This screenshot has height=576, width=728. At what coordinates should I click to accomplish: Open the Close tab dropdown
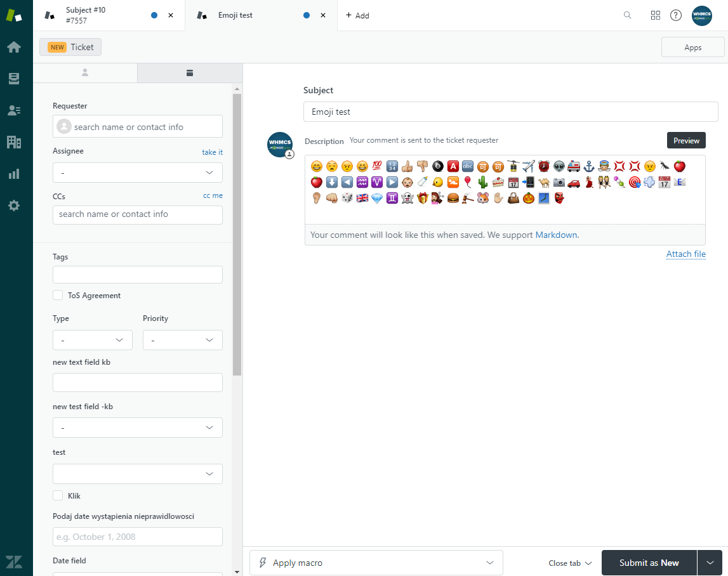pos(570,563)
